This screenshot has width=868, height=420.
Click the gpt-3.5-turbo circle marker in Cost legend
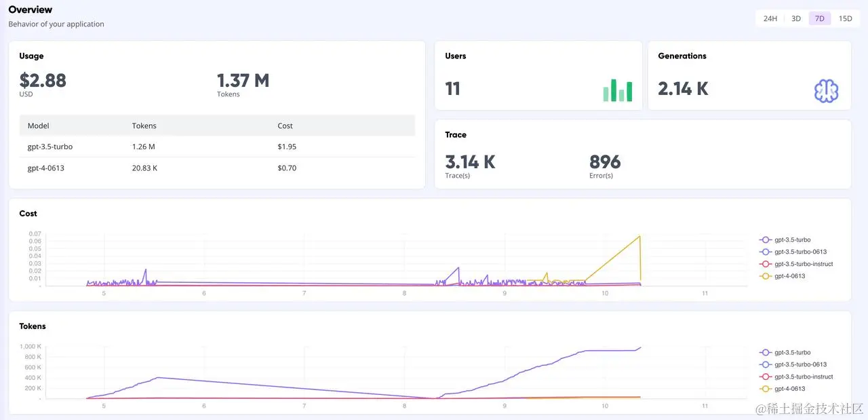coord(765,240)
